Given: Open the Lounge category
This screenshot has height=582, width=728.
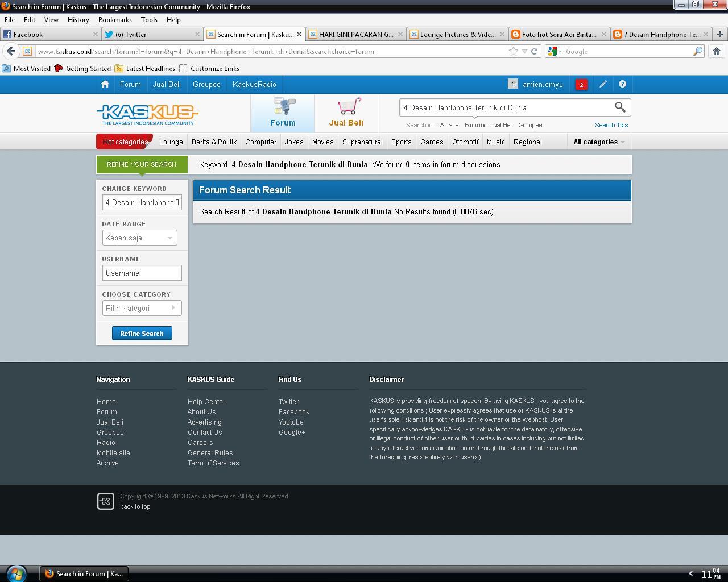Looking at the screenshot, I should tap(171, 142).
